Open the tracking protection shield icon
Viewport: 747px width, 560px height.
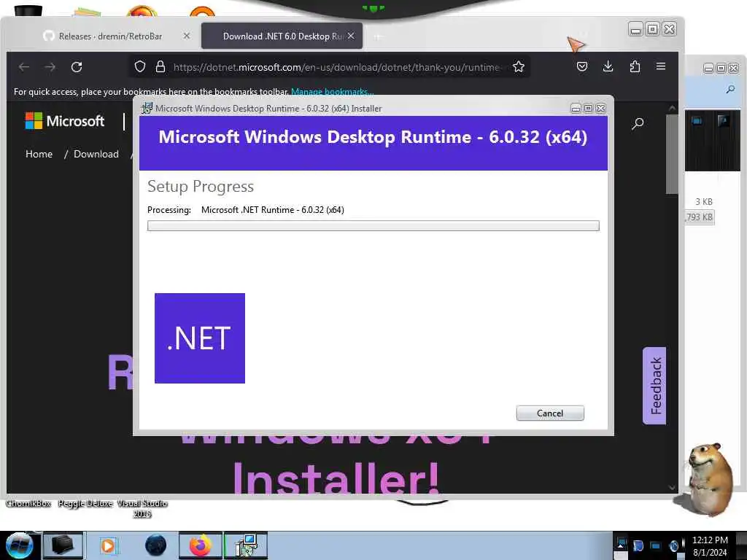(x=139, y=66)
